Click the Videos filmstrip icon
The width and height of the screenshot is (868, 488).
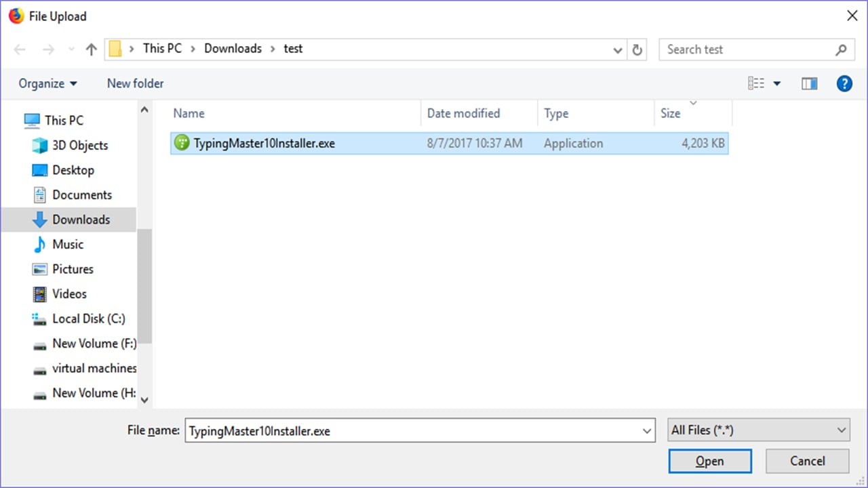[40, 293]
